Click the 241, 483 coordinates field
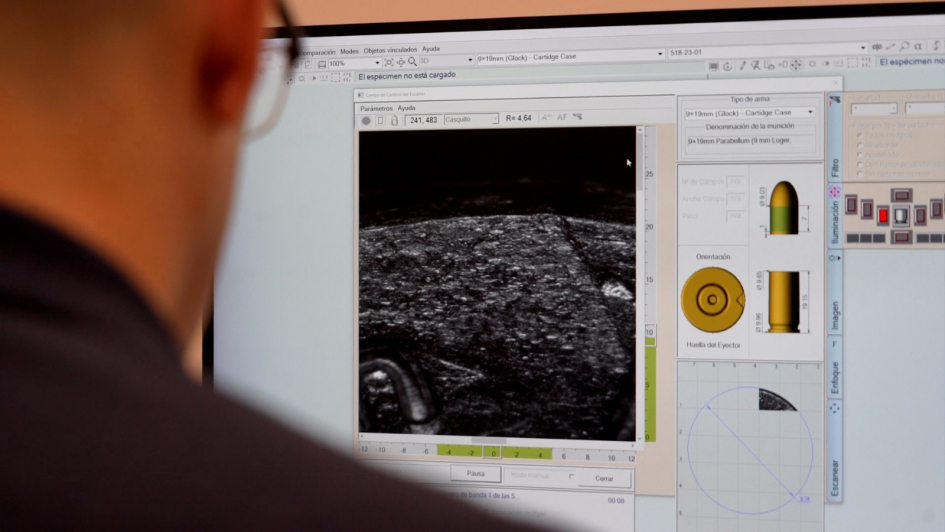 (x=423, y=120)
